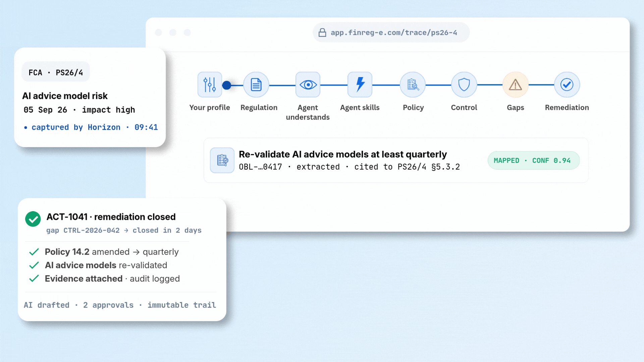Image resolution: width=644 pixels, height=362 pixels.
Task: Click the Policy step label
Action: tap(413, 108)
